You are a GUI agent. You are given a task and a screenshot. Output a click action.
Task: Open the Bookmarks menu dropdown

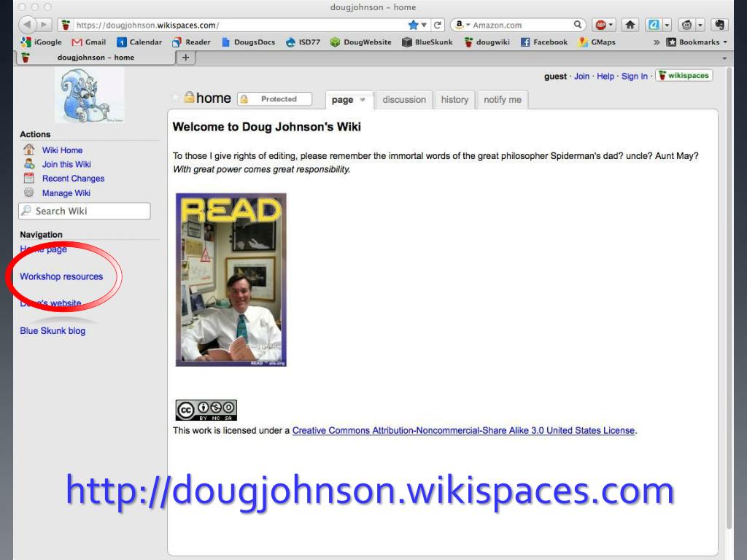point(697,42)
